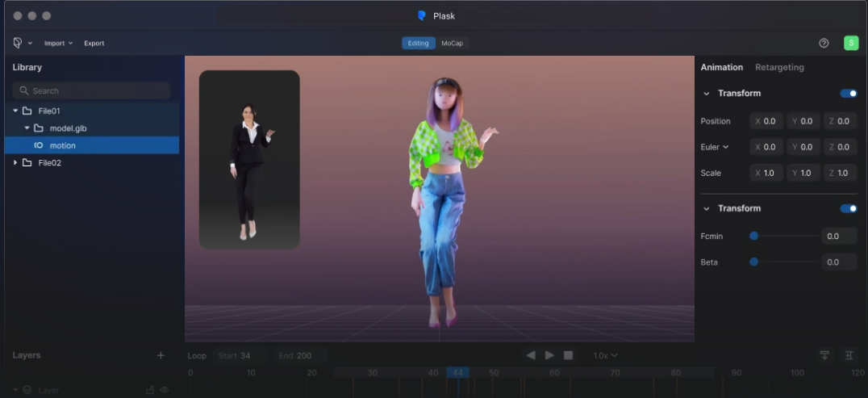
Task: Adjust the Beta slider handle
Action: pyautogui.click(x=753, y=262)
